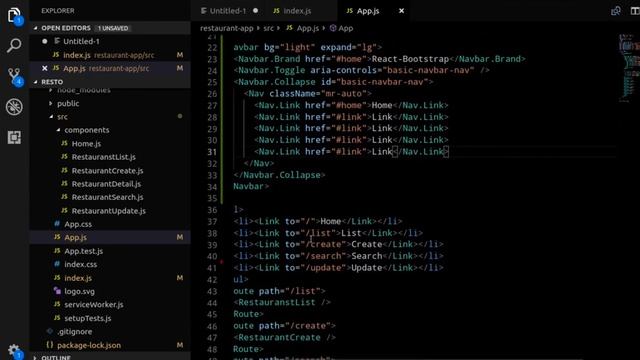The height and width of the screenshot is (360, 640).
Task: Open RestauranstList.js file
Action: click(x=103, y=157)
